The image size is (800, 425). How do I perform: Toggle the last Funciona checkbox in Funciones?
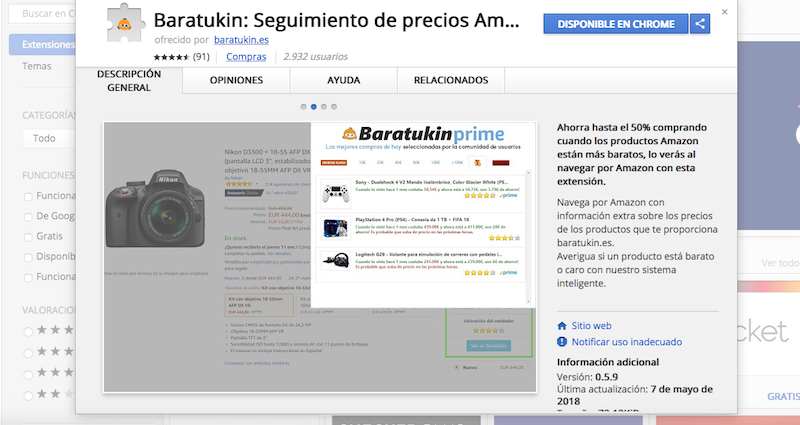28,278
